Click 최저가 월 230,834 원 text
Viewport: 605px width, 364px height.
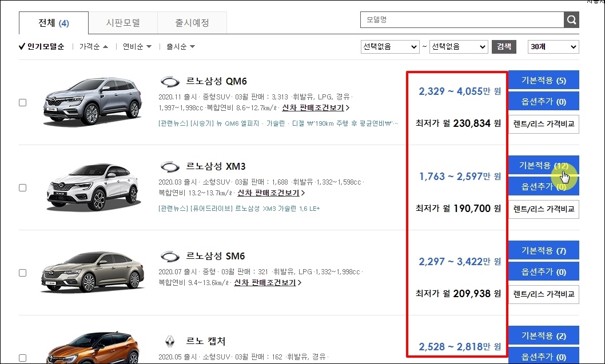[459, 123]
